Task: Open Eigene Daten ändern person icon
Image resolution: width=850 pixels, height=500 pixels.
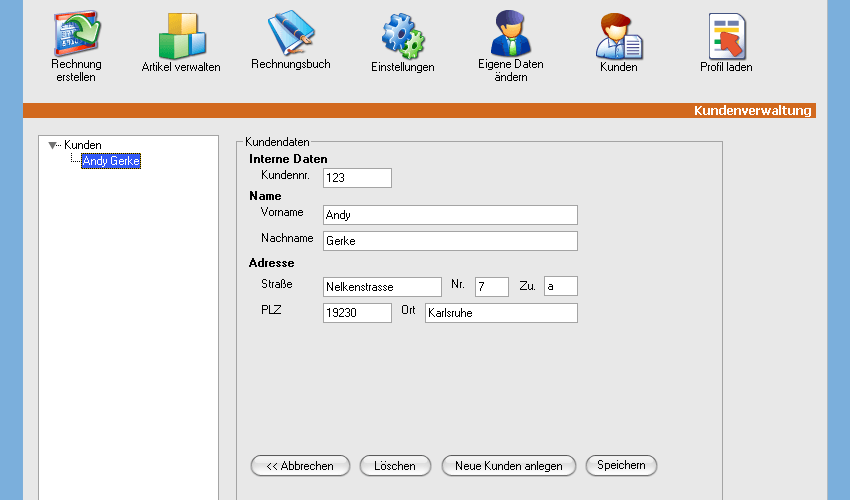Action: tap(511, 33)
